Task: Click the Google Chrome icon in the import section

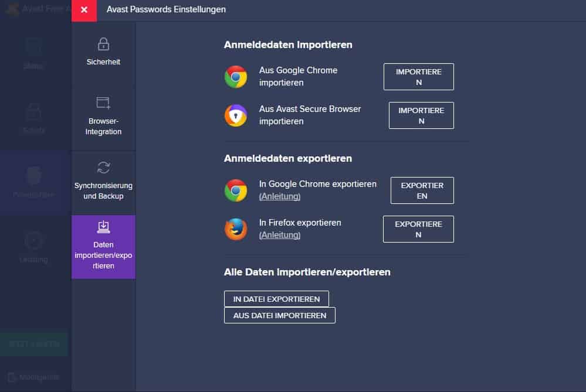Action: (x=236, y=77)
